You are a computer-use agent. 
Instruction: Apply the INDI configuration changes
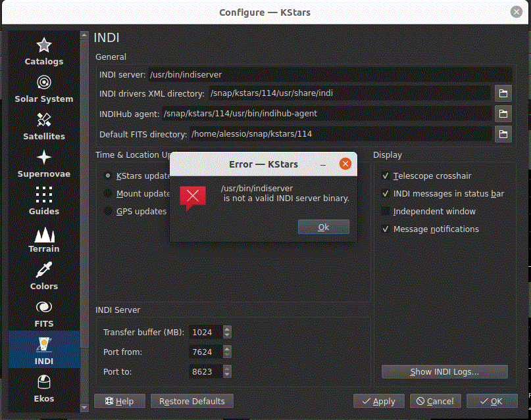378,401
